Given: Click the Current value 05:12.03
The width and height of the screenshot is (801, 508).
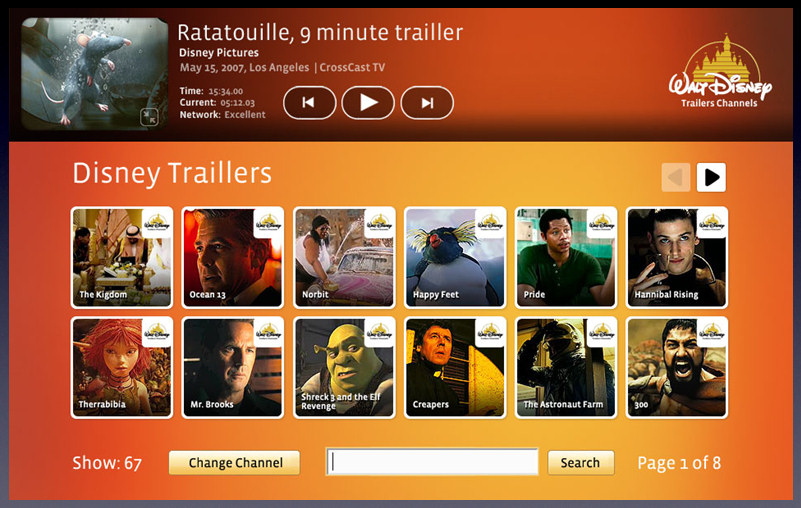Looking at the screenshot, I should [x=238, y=103].
